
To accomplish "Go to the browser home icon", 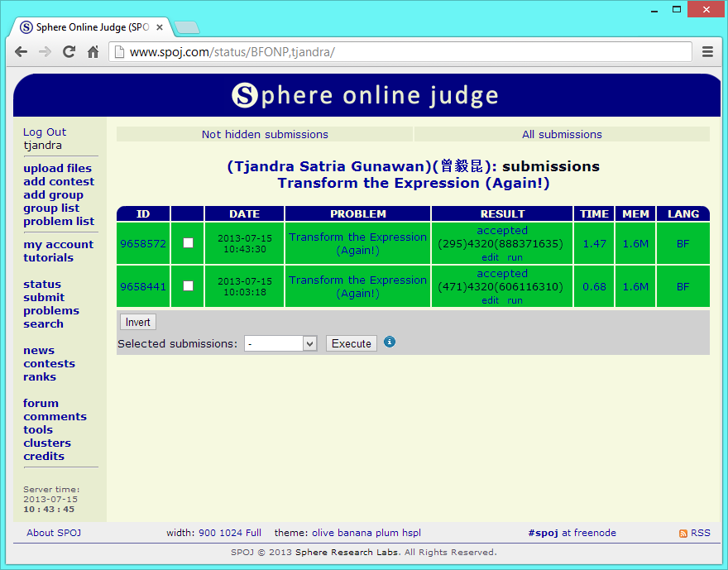I will point(93,51).
